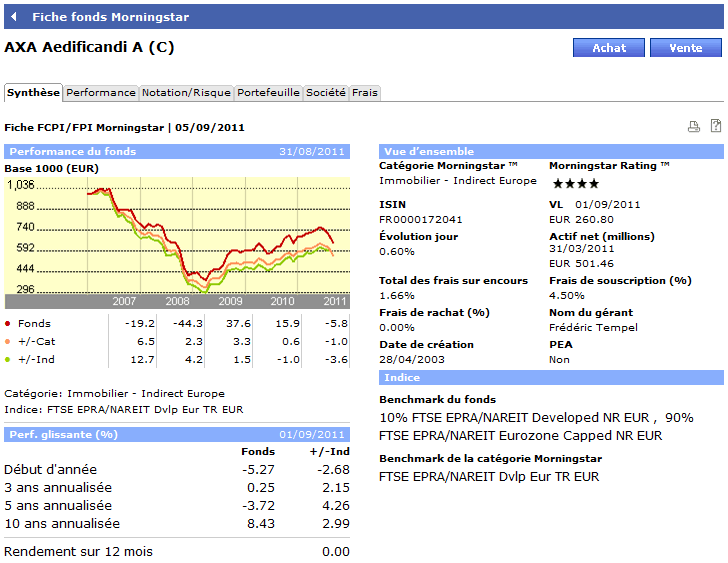Click Immobilier - Indirect Europe under Catégorie Morningstar
The height and width of the screenshot is (563, 728).
[x=458, y=181]
